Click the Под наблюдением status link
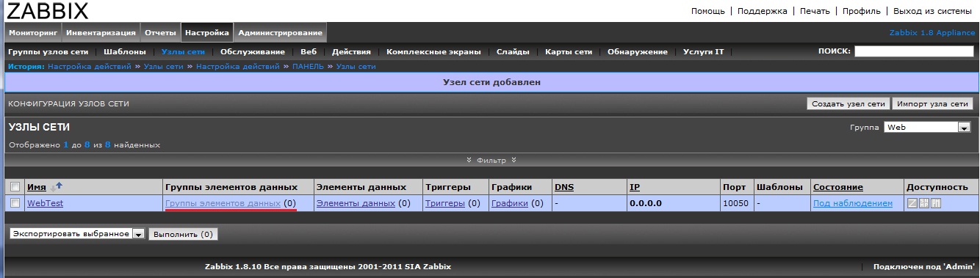The width and height of the screenshot is (980, 278). tap(853, 203)
